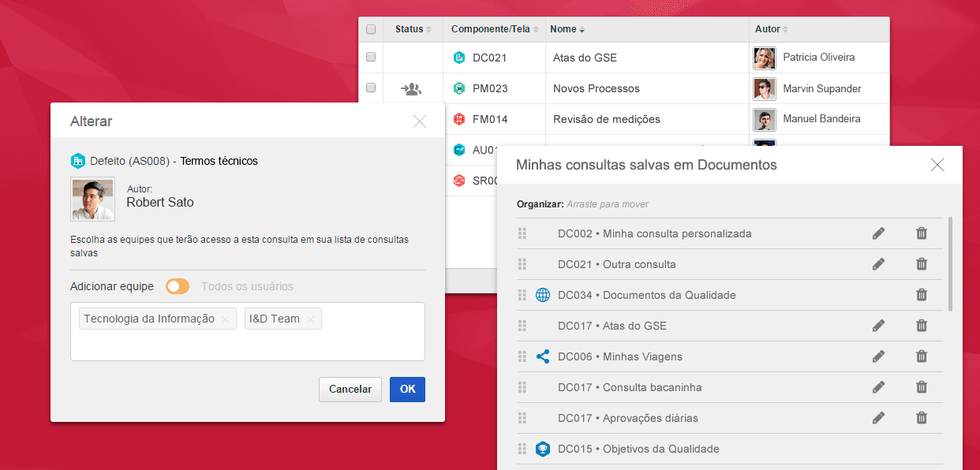Delete the Minhas Viagens saved query
This screenshot has width=980, height=470.
point(922,356)
